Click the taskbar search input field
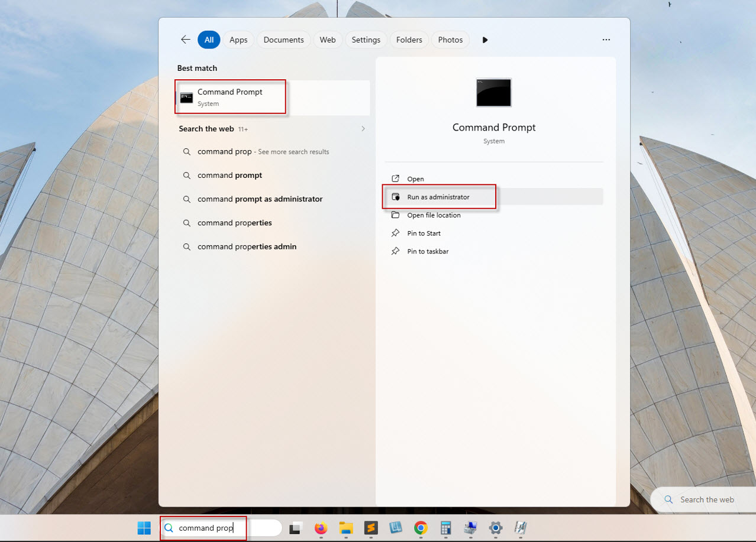 (x=221, y=528)
